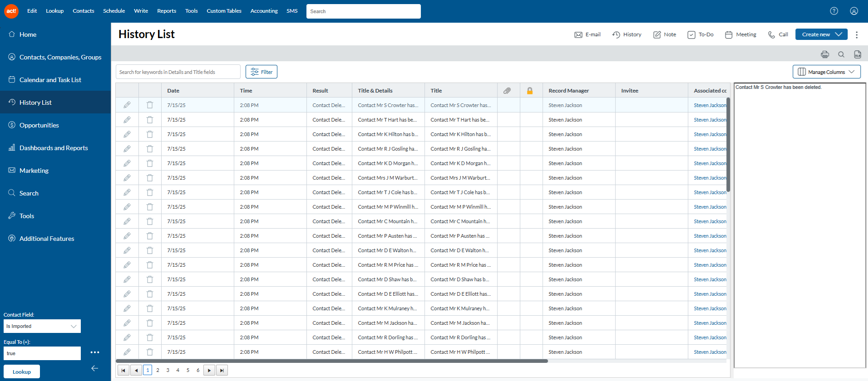Image resolution: width=868 pixels, height=381 pixels.
Task: Click the Lookup button
Action: tap(22, 371)
